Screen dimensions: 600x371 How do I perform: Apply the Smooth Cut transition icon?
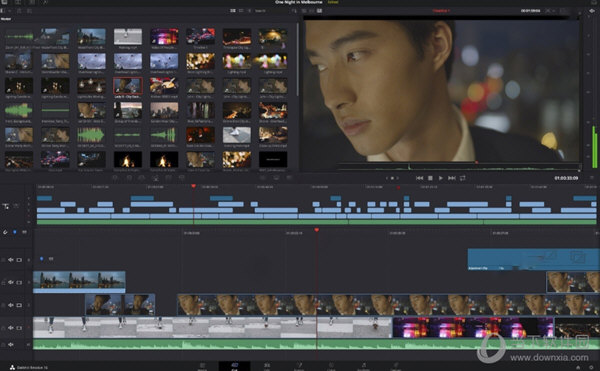click(x=289, y=178)
